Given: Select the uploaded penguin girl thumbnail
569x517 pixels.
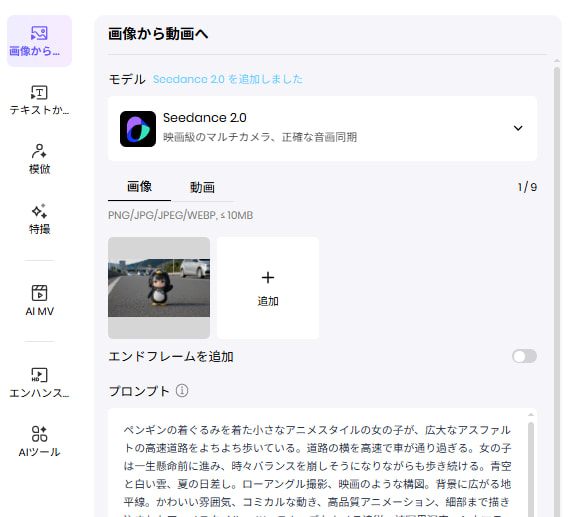Looking at the screenshot, I should (159, 288).
